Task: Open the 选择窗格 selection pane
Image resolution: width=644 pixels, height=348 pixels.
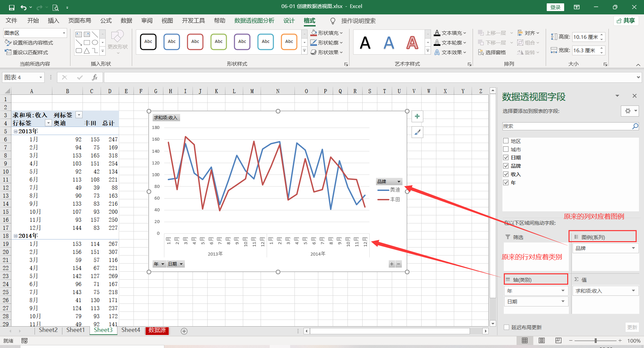Action: click(492, 52)
